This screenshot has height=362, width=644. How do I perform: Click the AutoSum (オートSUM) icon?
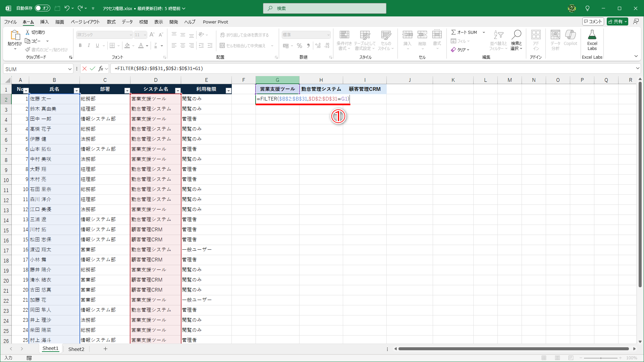pyautogui.click(x=454, y=32)
